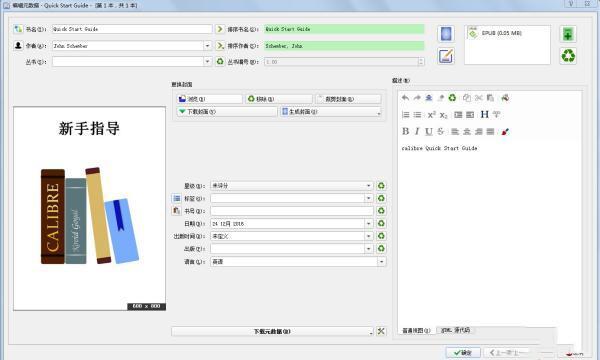Clear the rating with its recycle icon
Screen dimensions: 600x360
tap(381, 186)
